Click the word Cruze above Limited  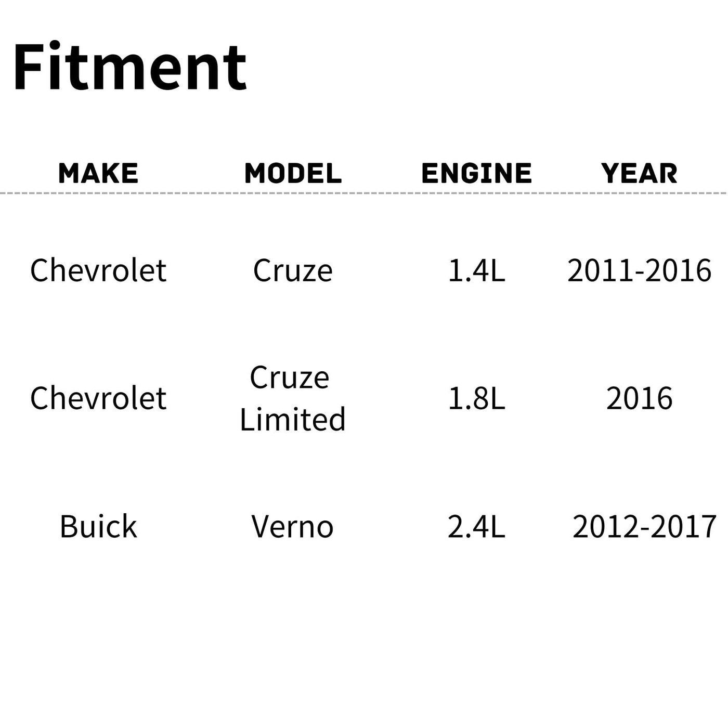click(290, 378)
